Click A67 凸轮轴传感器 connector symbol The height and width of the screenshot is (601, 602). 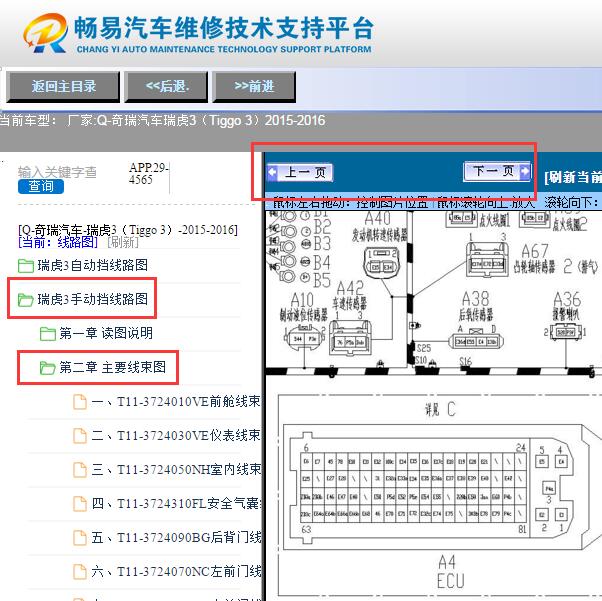tap(487, 259)
